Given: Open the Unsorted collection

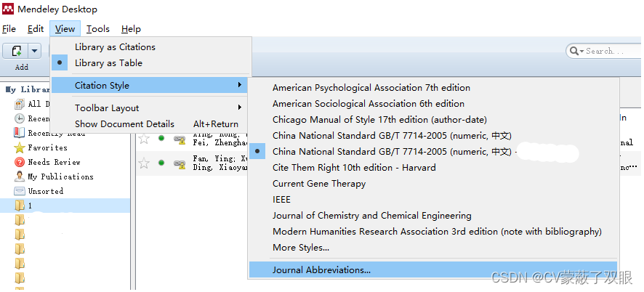Looking at the screenshot, I should tap(45, 191).
